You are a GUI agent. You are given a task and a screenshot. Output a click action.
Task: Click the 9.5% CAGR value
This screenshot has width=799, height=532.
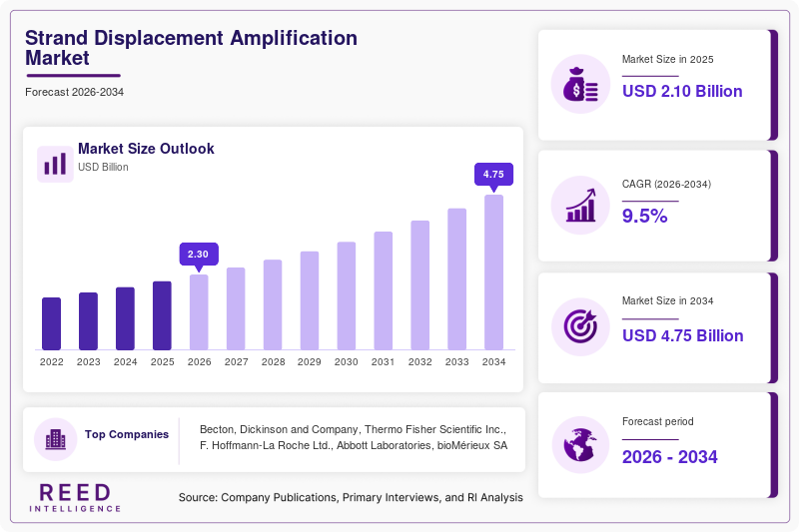[x=644, y=216]
